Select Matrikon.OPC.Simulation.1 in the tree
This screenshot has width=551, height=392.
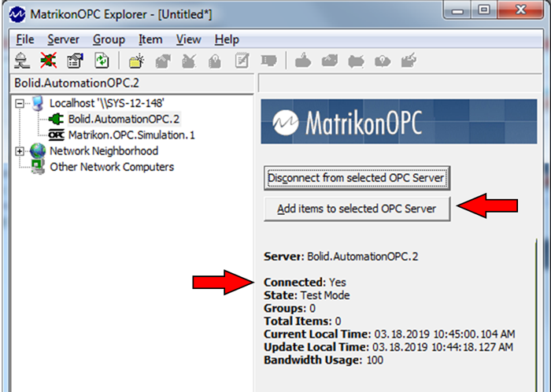coord(131,135)
